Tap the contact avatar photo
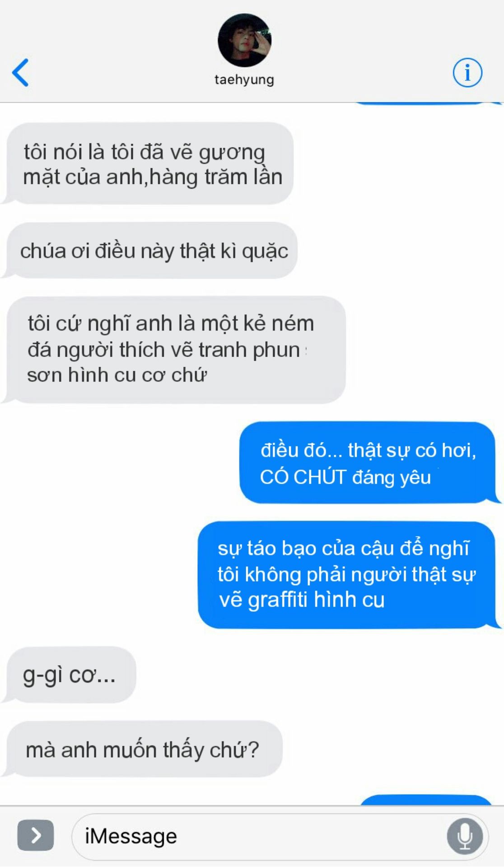 coord(244,40)
